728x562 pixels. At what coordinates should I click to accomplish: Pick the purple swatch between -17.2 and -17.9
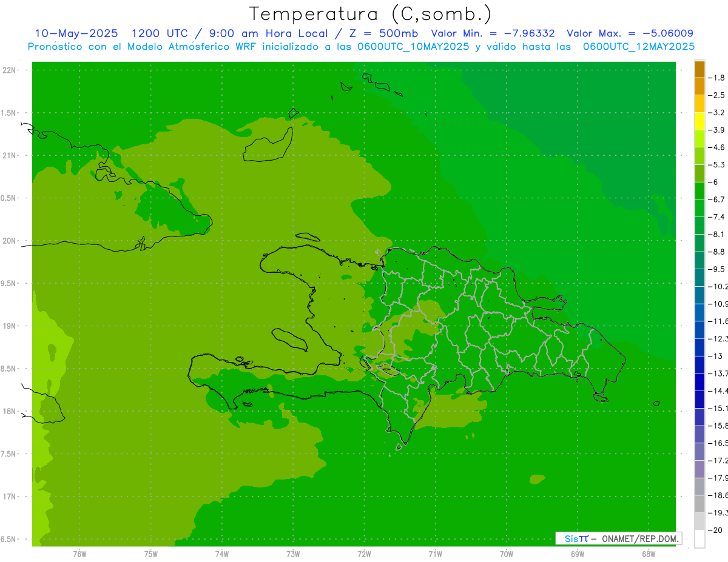click(699, 469)
